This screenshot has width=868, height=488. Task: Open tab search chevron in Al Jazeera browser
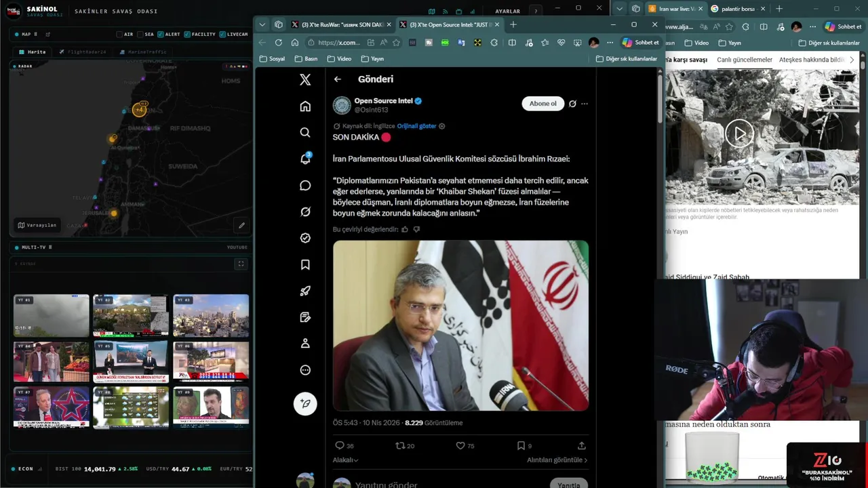pos(619,9)
